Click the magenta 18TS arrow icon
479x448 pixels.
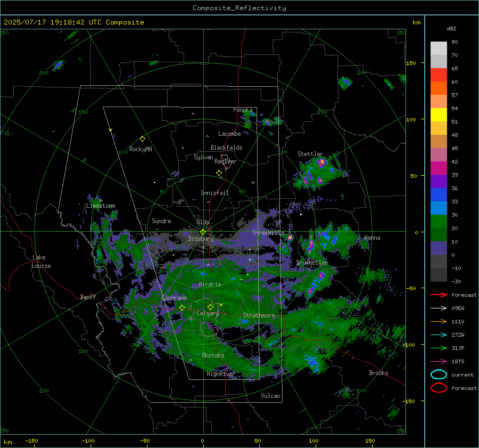(439, 362)
